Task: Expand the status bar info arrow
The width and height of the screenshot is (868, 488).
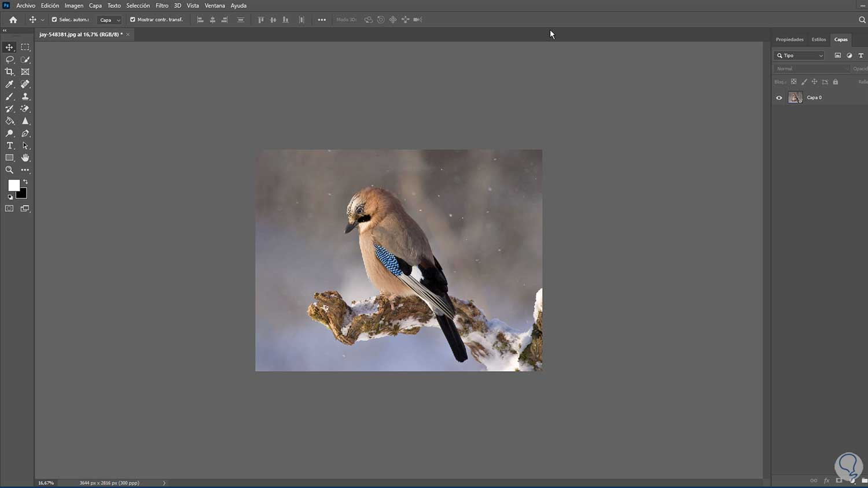Action: click(x=164, y=483)
